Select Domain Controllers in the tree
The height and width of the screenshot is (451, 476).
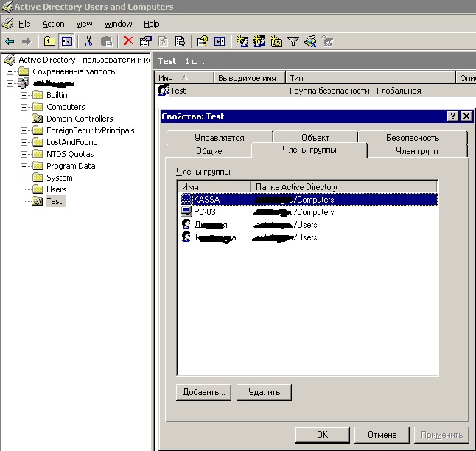pyautogui.click(x=80, y=119)
